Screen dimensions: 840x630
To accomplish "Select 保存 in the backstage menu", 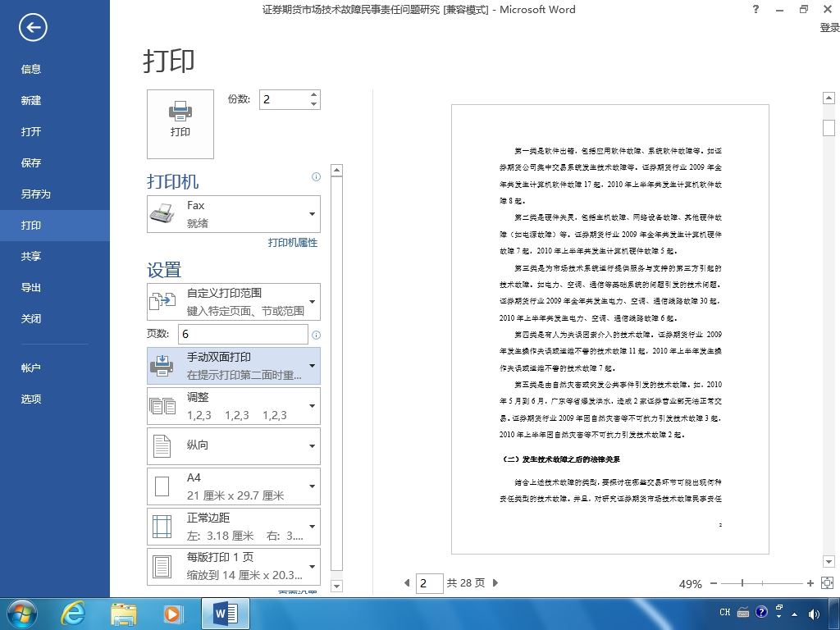I will pos(55,163).
